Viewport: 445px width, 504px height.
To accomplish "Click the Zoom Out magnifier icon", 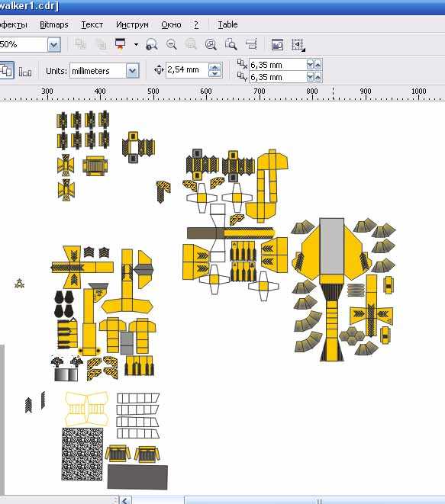I will (172, 44).
